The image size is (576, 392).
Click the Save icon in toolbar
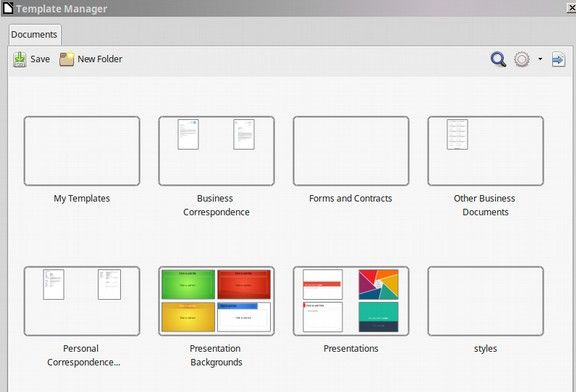(x=19, y=59)
